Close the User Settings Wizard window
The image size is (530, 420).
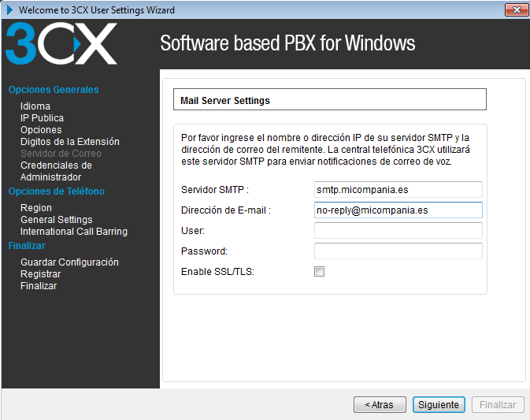tap(516, 10)
